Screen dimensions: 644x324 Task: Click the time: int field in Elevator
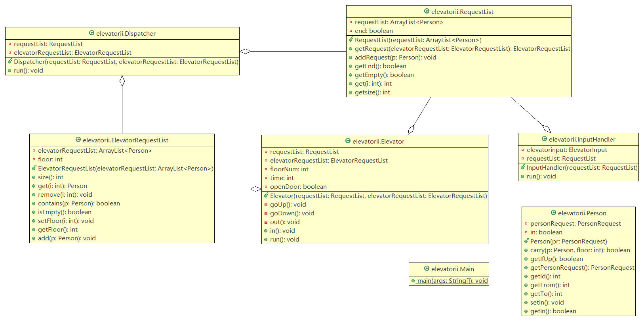coord(282,178)
